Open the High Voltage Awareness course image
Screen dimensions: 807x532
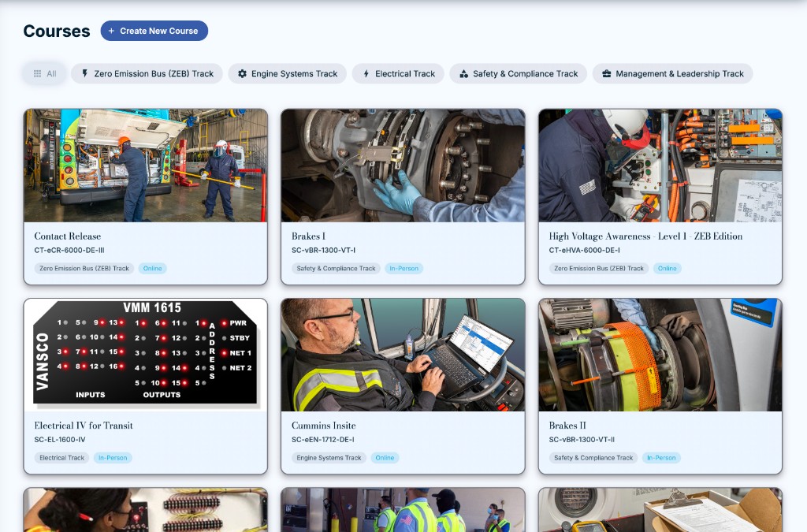[660, 166]
